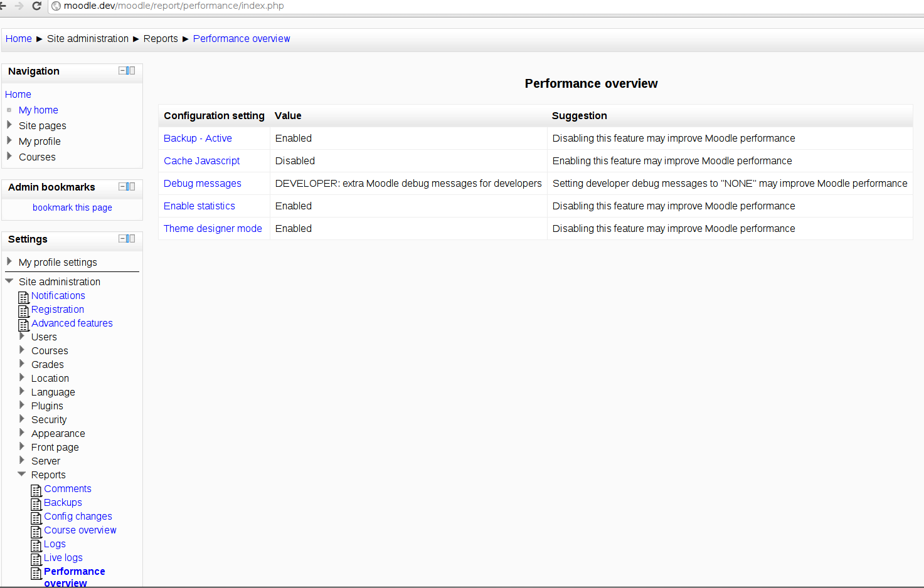
Task: Expand the Language settings node
Action: 22,391
